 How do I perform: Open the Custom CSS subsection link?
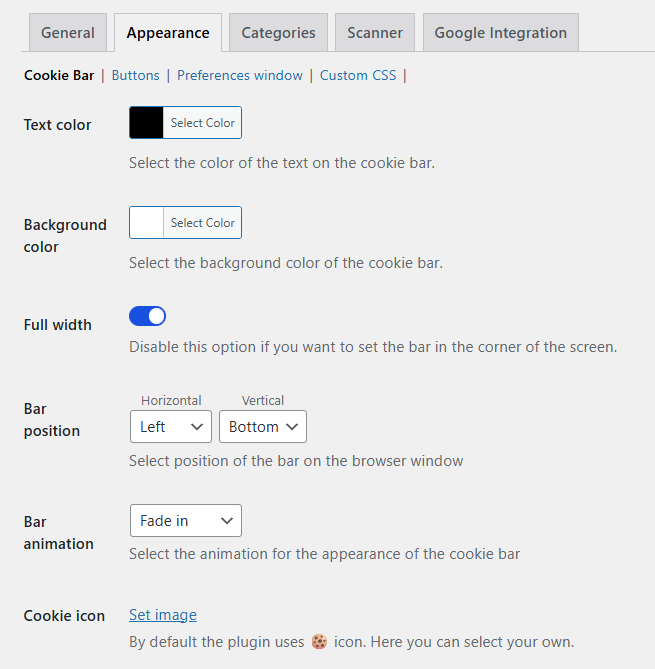358,75
